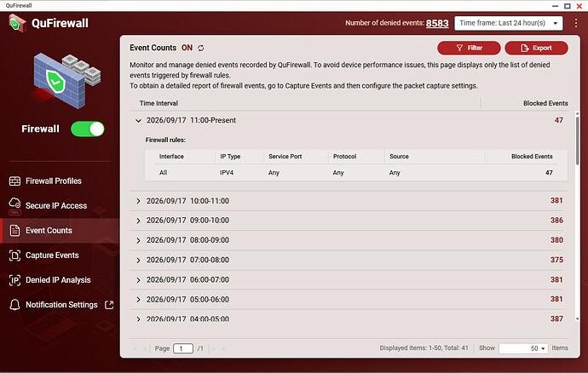Click the Protocol column header
The image size is (588, 373).
click(x=344, y=157)
